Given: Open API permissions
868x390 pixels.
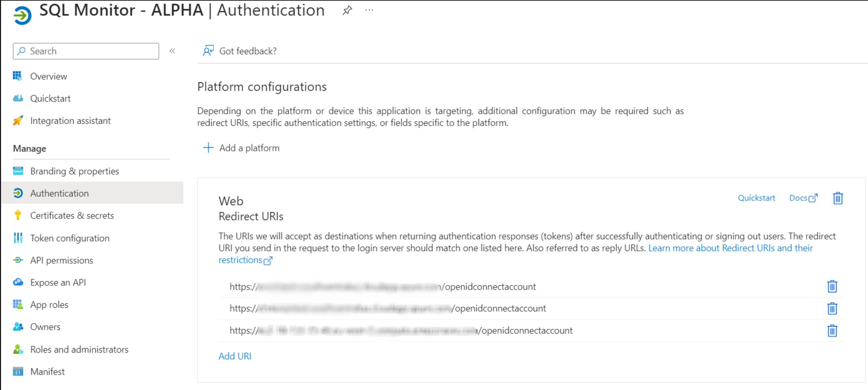Looking at the screenshot, I should coord(61,260).
